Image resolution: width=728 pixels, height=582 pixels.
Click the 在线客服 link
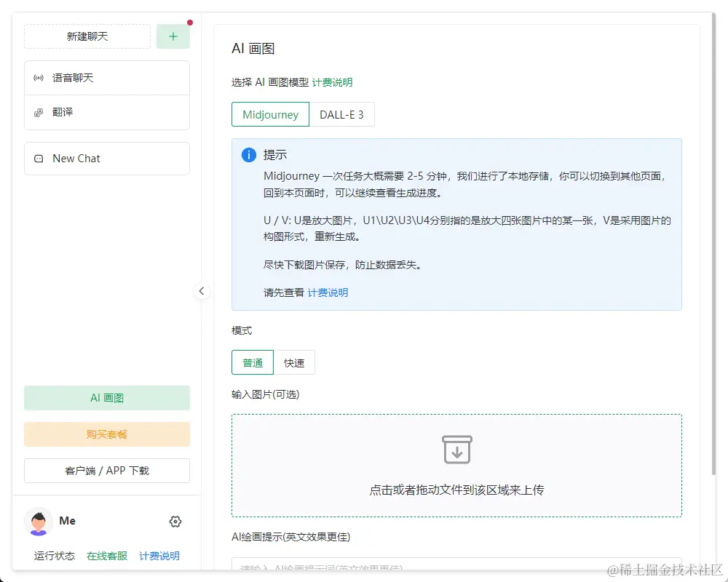point(107,556)
